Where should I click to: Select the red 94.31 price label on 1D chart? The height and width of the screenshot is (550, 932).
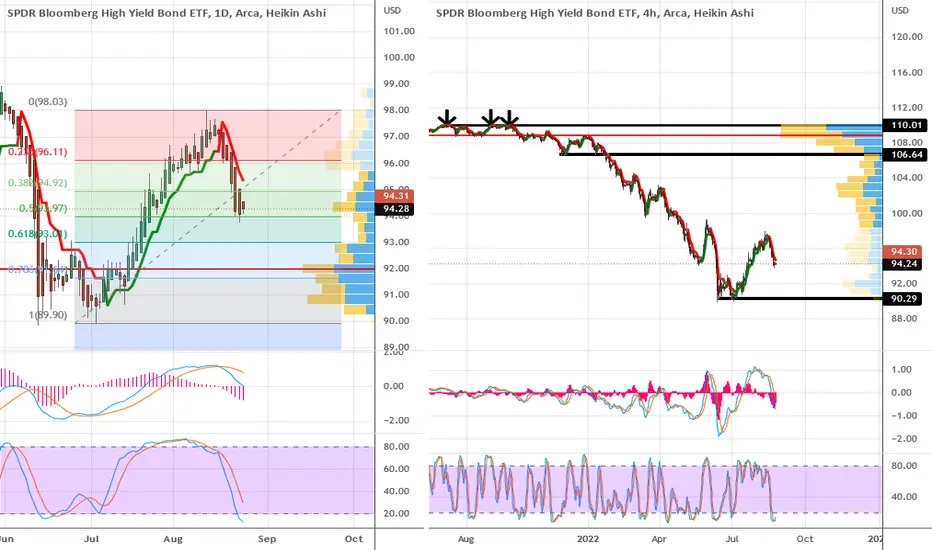pyautogui.click(x=395, y=196)
